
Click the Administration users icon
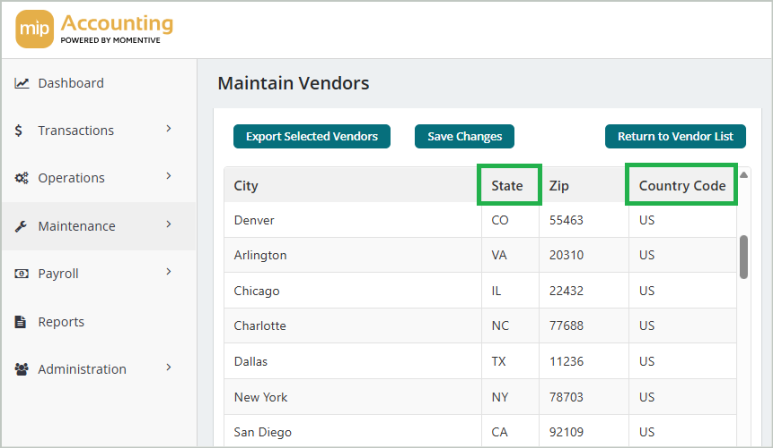[21, 369]
